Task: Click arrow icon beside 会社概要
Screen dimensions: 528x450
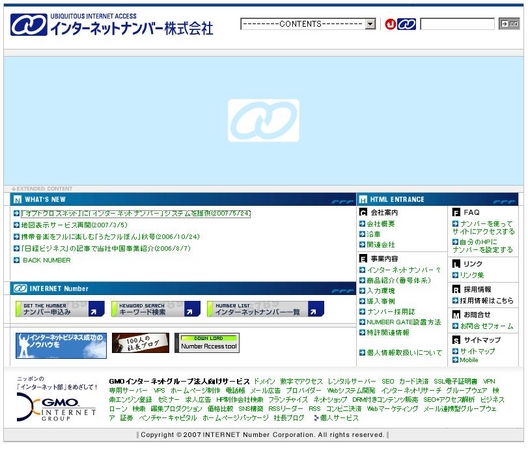Action: [362, 224]
